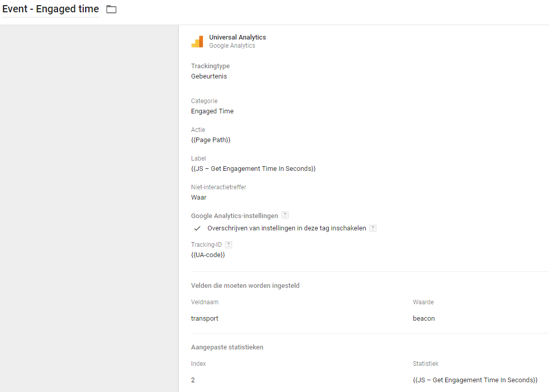Toggle the Overschrijven van instellingen checkmark
549x392 pixels.
[197, 228]
